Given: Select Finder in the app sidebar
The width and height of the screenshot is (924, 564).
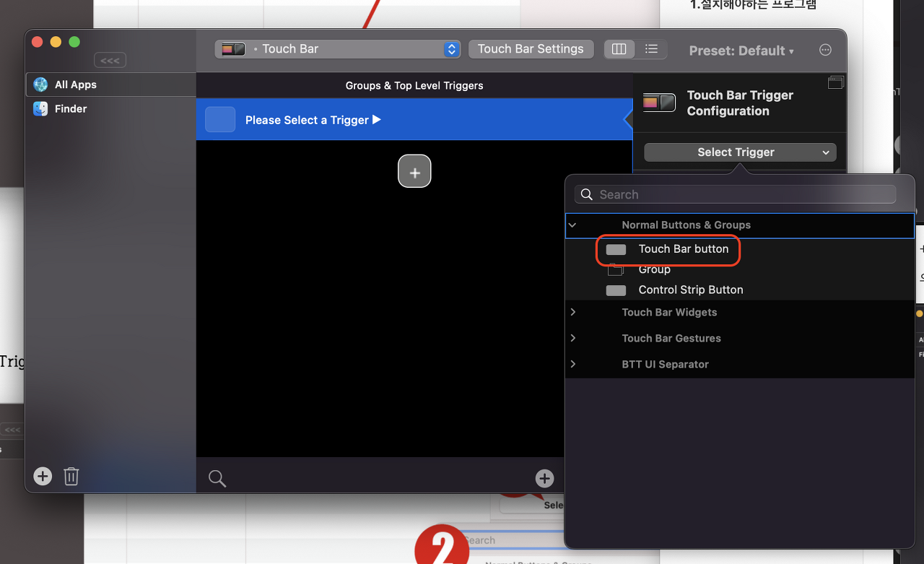Looking at the screenshot, I should [111, 109].
